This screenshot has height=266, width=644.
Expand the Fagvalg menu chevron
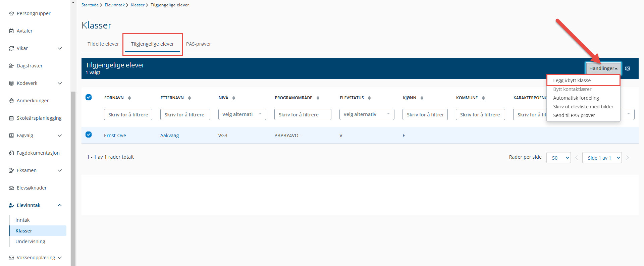click(x=60, y=136)
